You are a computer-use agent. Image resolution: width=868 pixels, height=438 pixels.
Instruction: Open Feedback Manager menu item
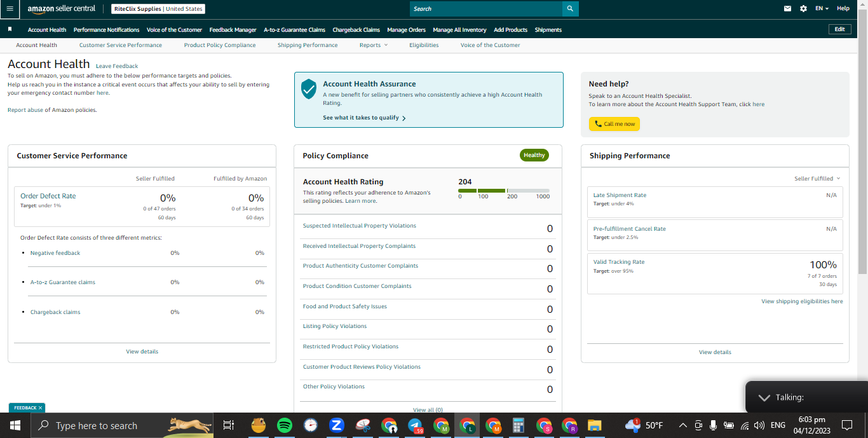[233, 30]
